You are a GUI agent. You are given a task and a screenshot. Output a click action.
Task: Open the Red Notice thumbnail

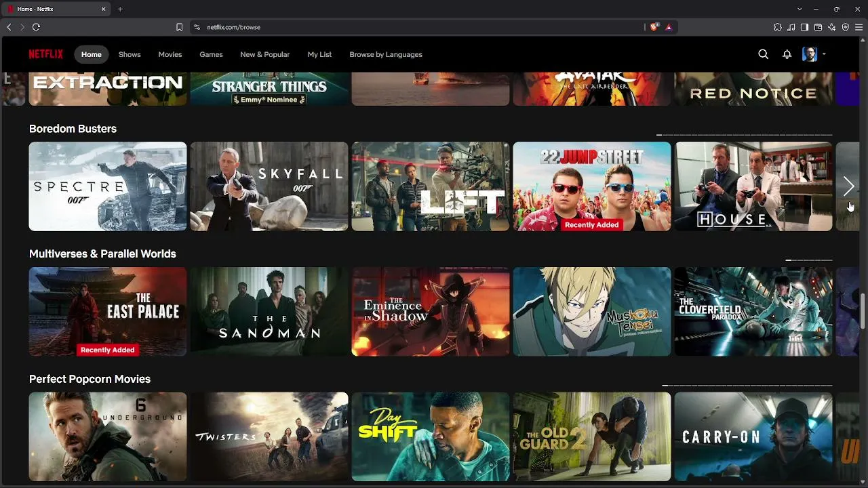pyautogui.click(x=753, y=89)
